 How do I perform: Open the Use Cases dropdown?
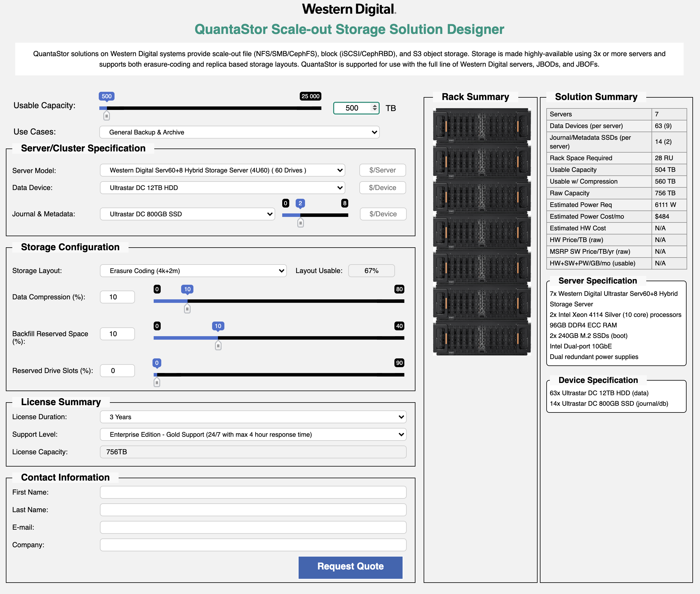239,132
